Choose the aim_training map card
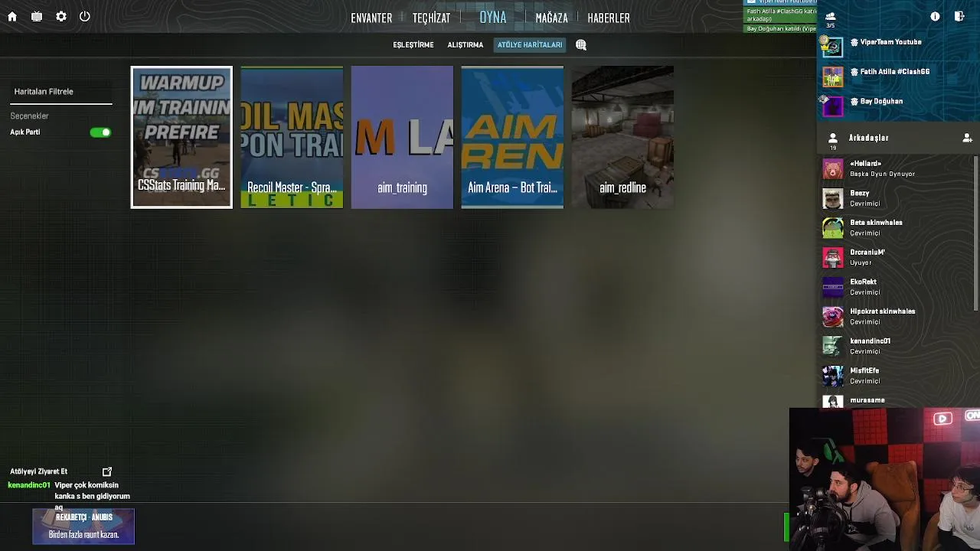 point(402,137)
